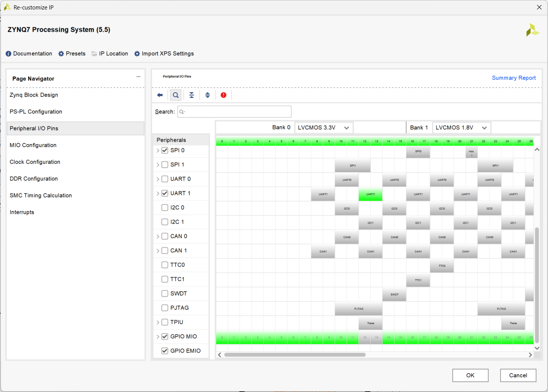Viewport: 548px width, 392px height.
Task: Open IP Location folder option
Action: coord(110,54)
